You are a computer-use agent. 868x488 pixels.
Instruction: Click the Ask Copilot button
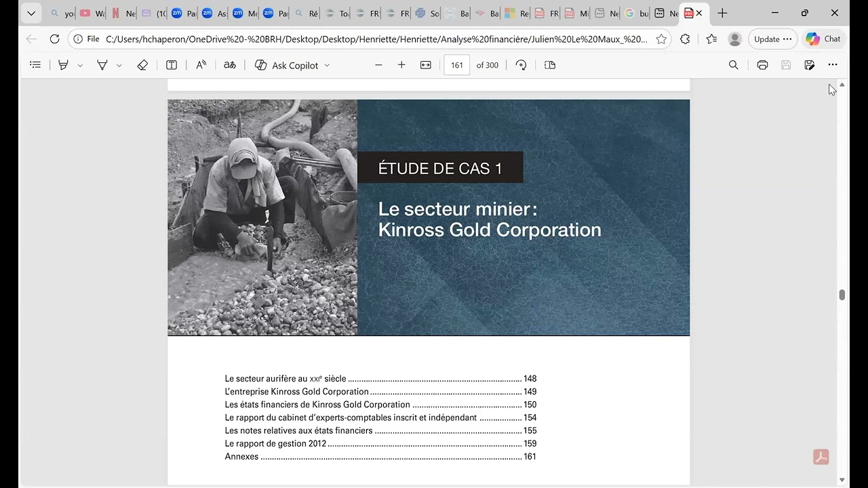click(286, 65)
